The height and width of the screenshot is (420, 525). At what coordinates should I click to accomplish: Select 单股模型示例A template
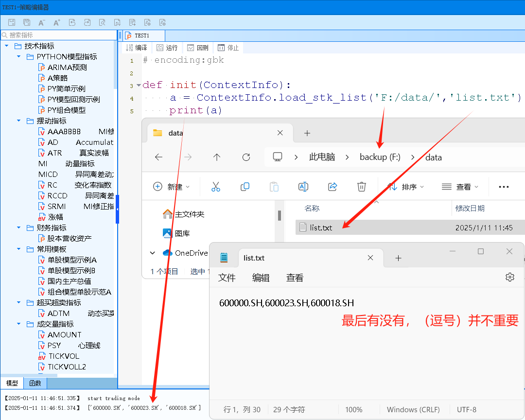coord(68,260)
